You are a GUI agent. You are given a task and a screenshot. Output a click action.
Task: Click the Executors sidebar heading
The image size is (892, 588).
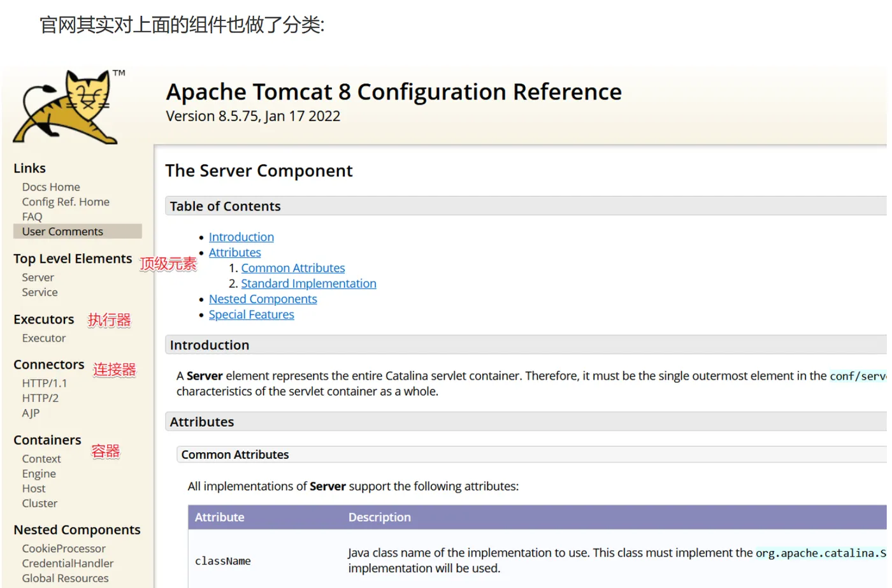(44, 319)
